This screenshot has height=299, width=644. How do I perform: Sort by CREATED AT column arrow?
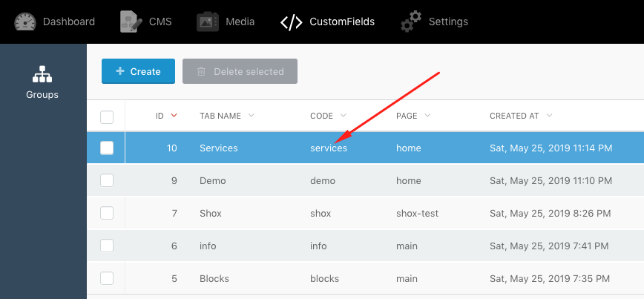pyautogui.click(x=550, y=116)
